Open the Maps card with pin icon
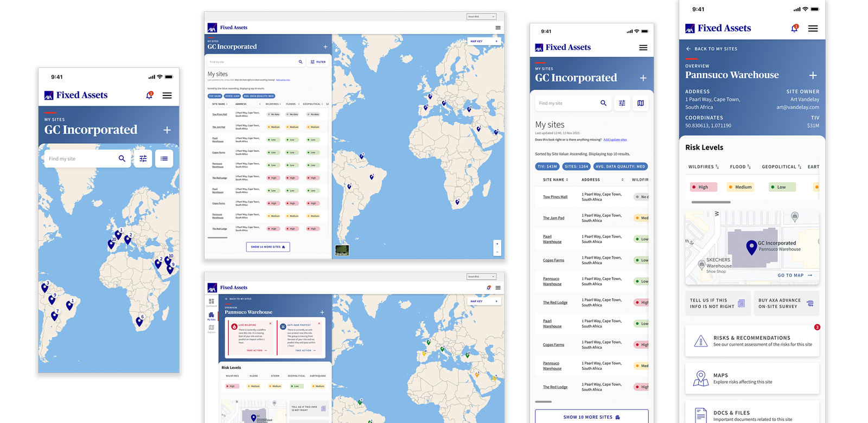 [x=752, y=379]
